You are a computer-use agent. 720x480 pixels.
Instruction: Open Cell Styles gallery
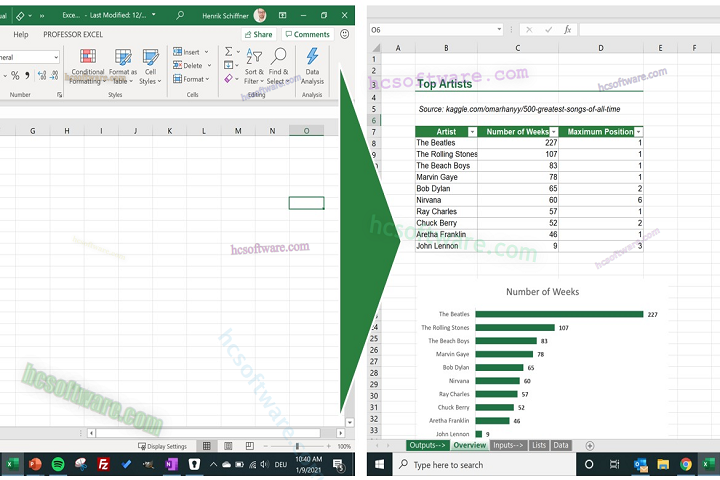pos(150,67)
